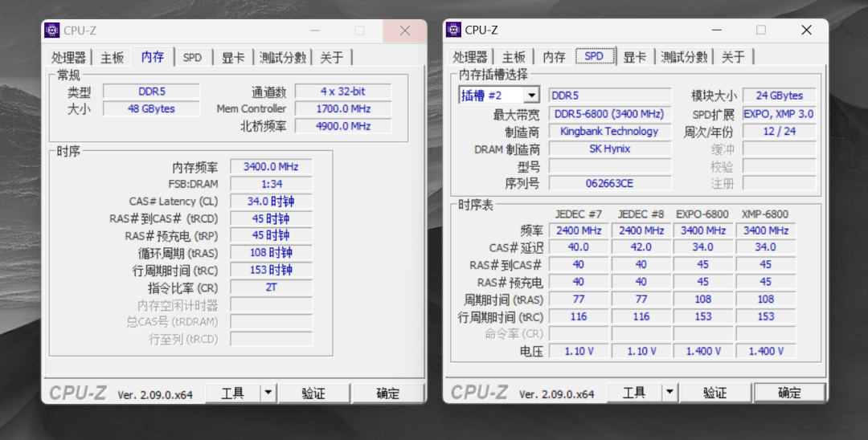Click JEDEC #7 column header
Screen dimensions: 868x440
[x=579, y=214]
